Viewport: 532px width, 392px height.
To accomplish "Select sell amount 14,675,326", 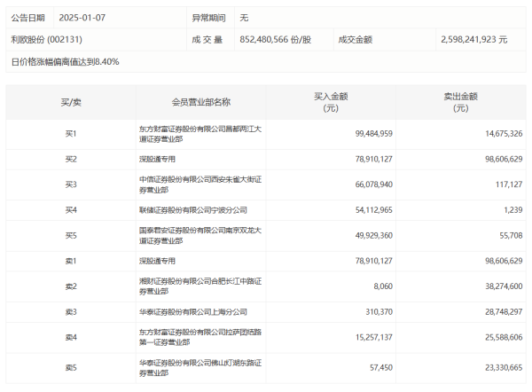I will tap(504, 134).
